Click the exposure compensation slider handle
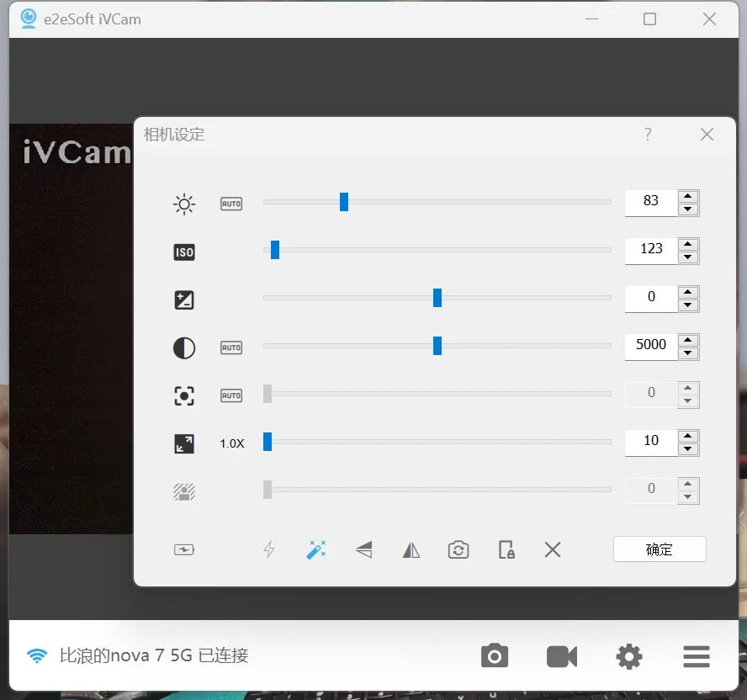Screen dimensions: 747x700 click(x=437, y=298)
